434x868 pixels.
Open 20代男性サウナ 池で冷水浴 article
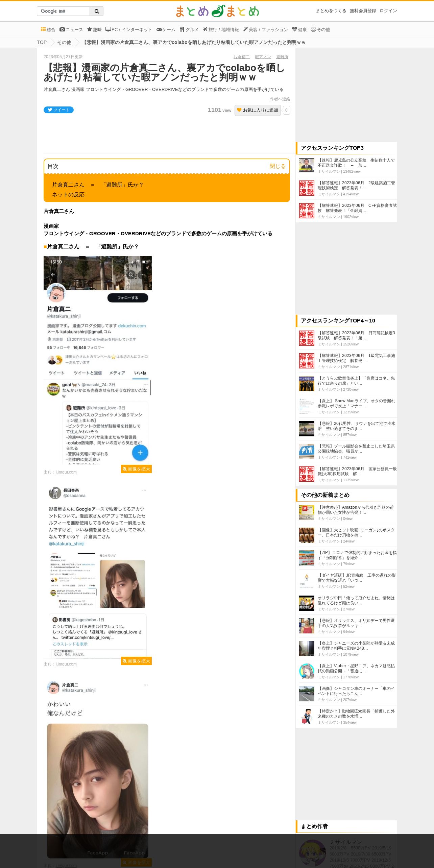pos(356,426)
